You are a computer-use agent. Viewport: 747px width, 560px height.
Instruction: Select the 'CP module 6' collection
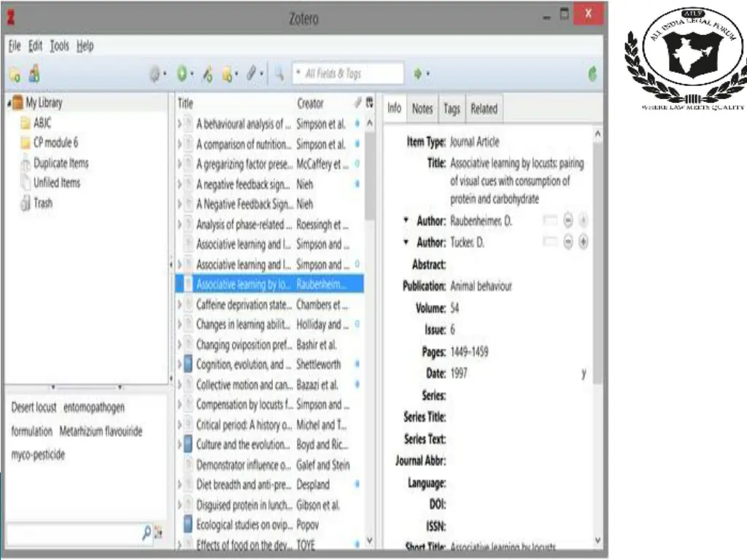(55, 142)
